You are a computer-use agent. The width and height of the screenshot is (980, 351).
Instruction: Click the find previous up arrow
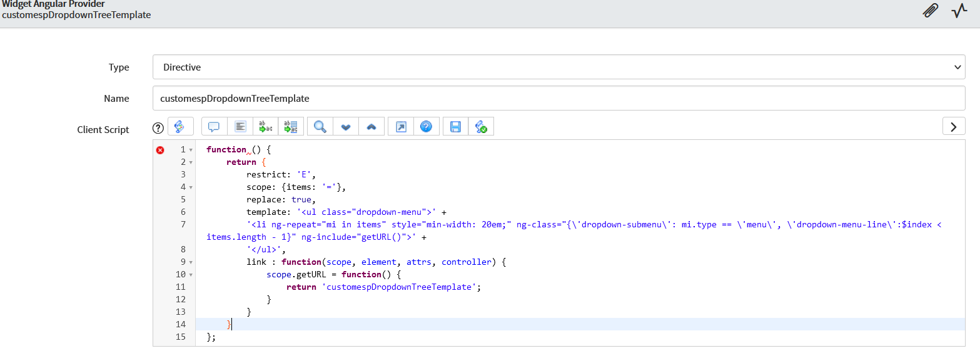(x=371, y=127)
